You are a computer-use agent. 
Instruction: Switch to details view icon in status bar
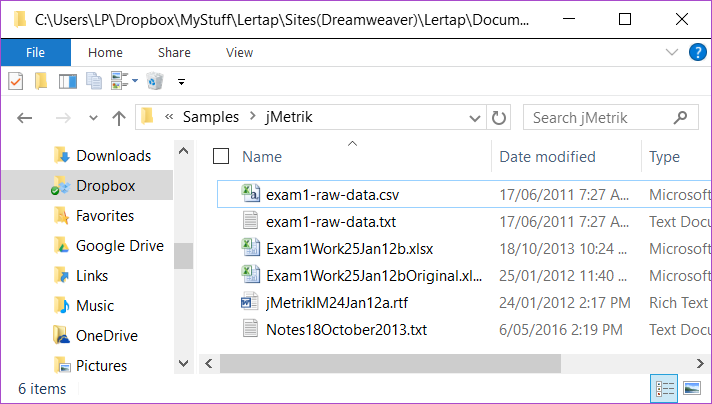(x=664, y=388)
